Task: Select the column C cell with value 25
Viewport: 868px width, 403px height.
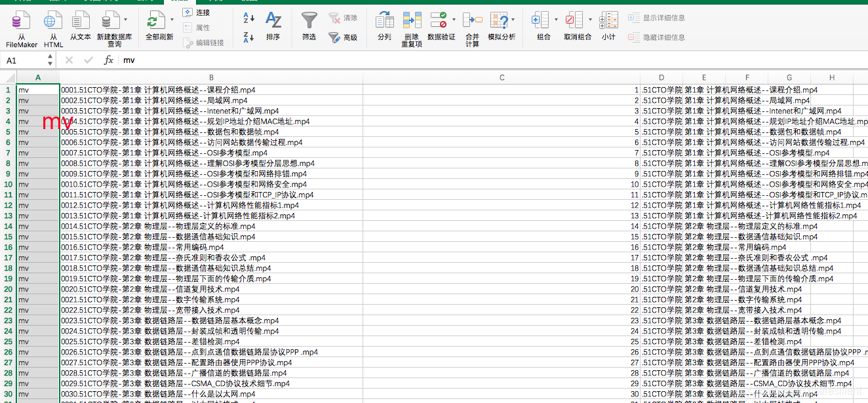Action: [502, 341]
